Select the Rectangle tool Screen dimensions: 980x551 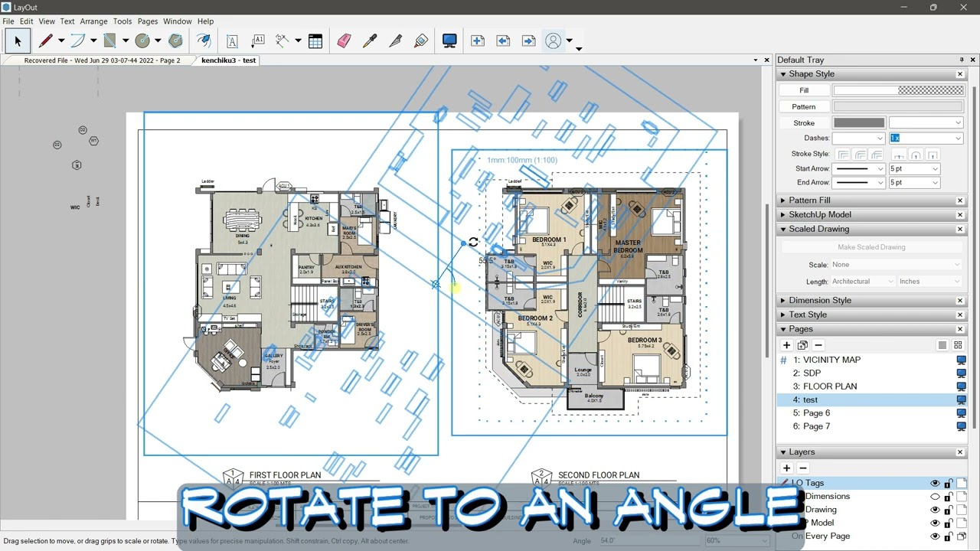click(x=109, y=41)
